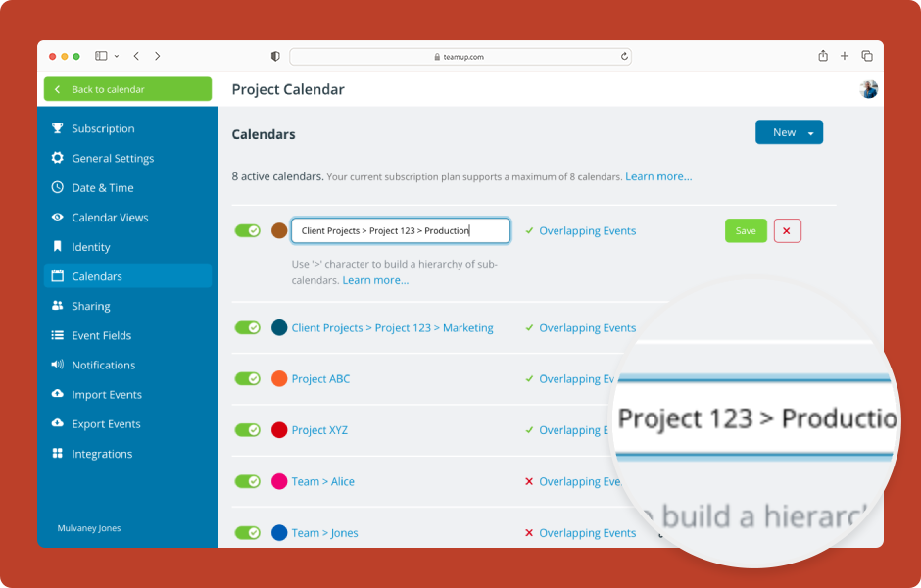The width and height of the screenshot is (921, 588).
Task: Click the Notifications speaker icon
Action: tap(56, 365)
